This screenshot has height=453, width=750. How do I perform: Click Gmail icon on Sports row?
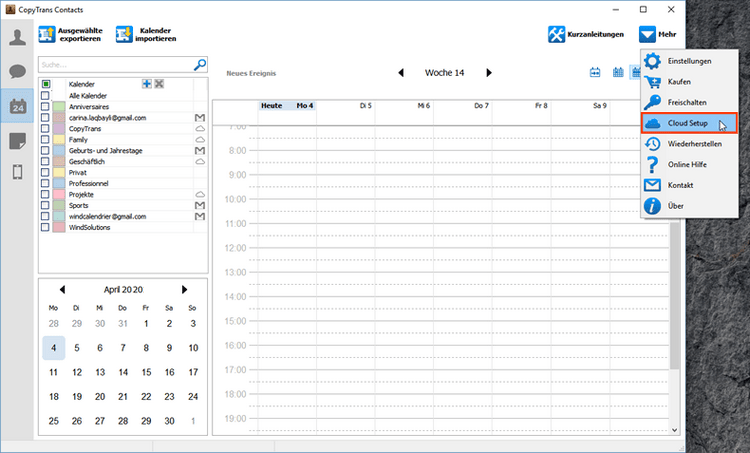coord(200,205)
